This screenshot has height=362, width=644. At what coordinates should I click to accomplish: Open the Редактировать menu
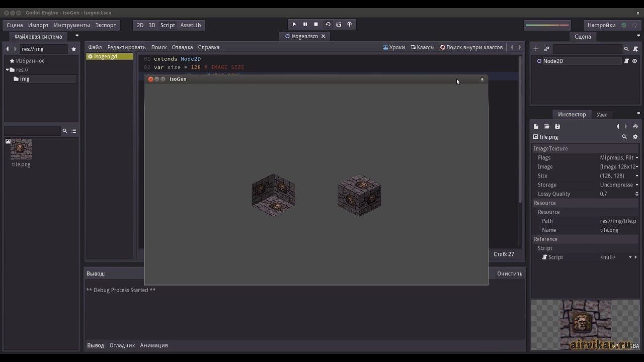pos(126,47)
